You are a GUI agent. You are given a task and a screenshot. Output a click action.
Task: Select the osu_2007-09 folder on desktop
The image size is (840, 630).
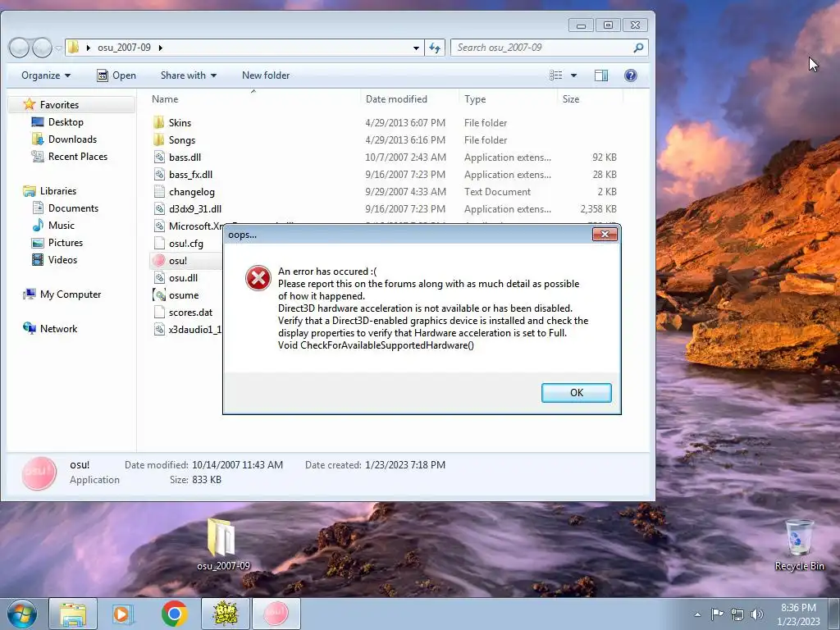point(223,543)
